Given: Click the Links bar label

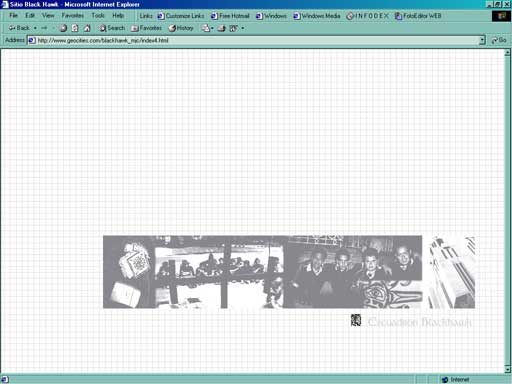Looking at the screenshot, I should (146, 16).
